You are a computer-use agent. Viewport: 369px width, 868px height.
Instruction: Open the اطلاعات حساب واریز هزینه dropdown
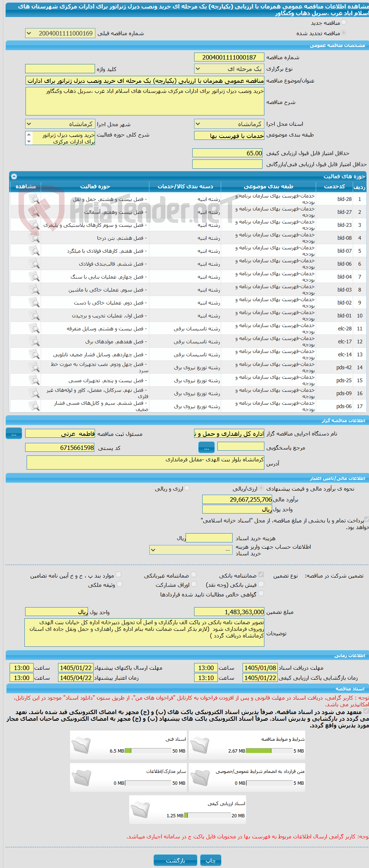(191, 550)
